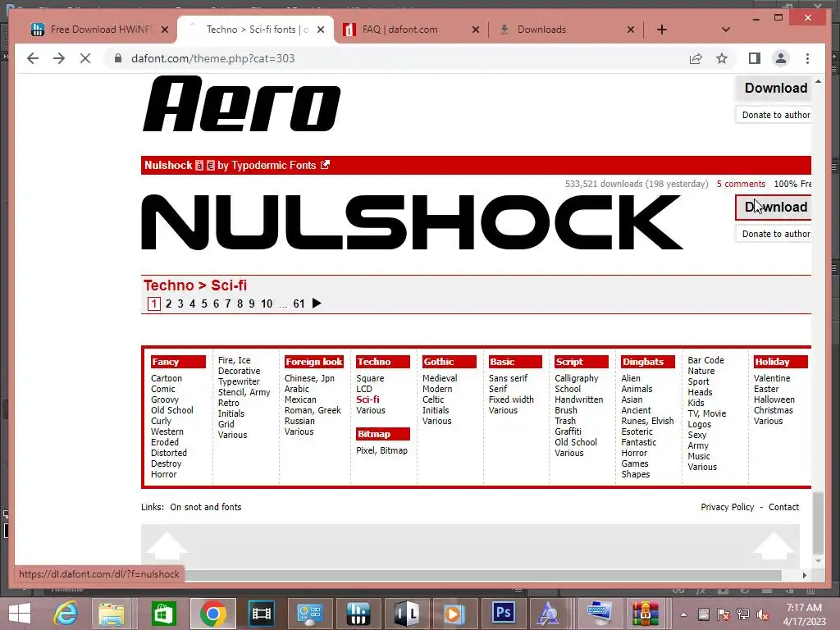Image resolution: width=840 pixels, height=630 pixels.
Task: Open the Dingbats category header
Action: tap(648, 362)
